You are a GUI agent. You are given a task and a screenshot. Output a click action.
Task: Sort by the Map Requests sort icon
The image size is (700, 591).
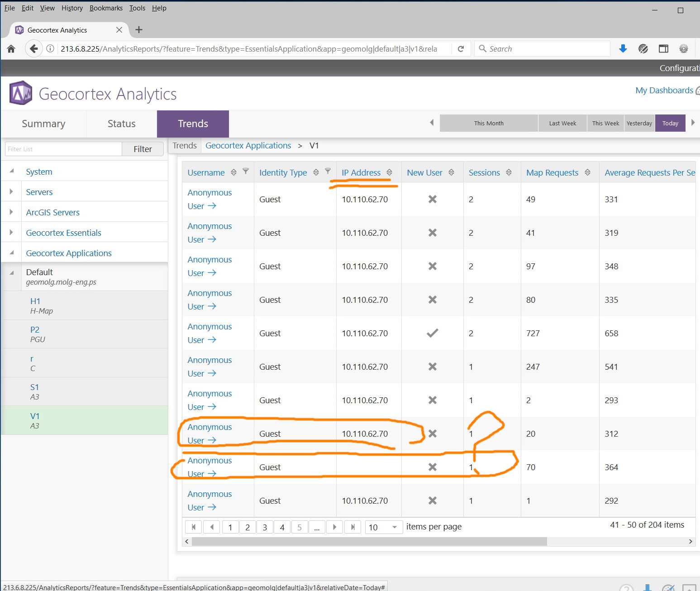click(x=587, y=172)
